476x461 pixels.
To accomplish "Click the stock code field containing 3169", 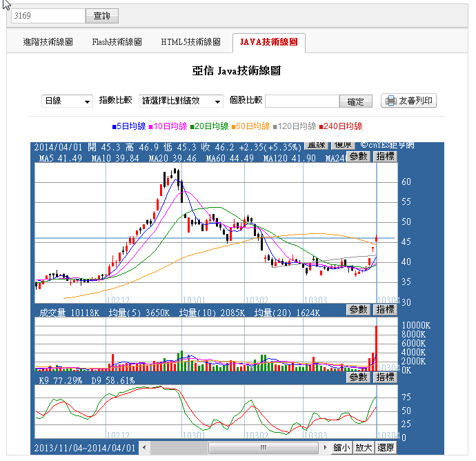I will (44, 15).
